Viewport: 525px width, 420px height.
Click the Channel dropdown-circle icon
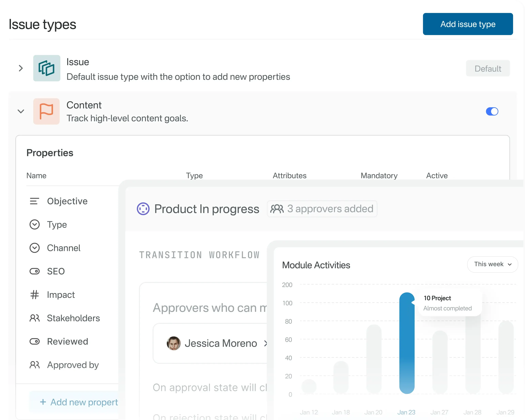click(34, 248)
